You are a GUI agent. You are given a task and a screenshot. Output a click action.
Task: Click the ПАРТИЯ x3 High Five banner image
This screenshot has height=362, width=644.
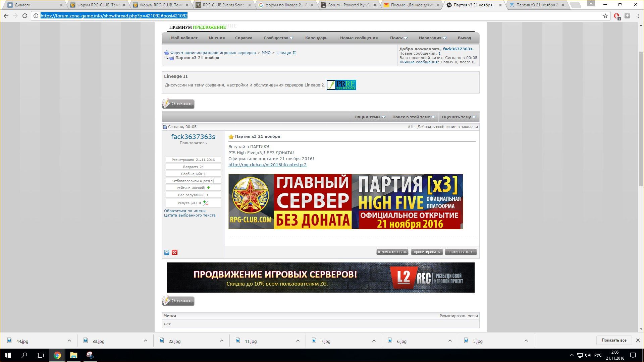(x=345, y=201)
